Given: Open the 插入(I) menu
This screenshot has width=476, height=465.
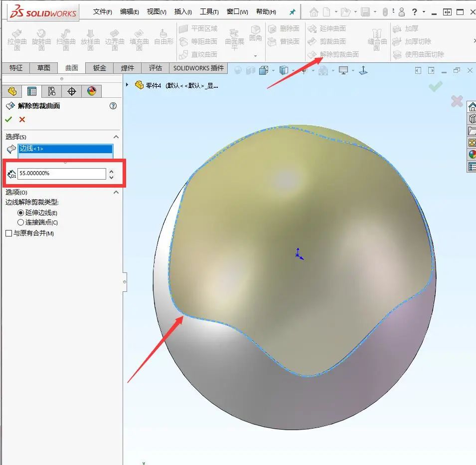Looking at the screenshot, I should pyautogui.click(x=182, y=11).
